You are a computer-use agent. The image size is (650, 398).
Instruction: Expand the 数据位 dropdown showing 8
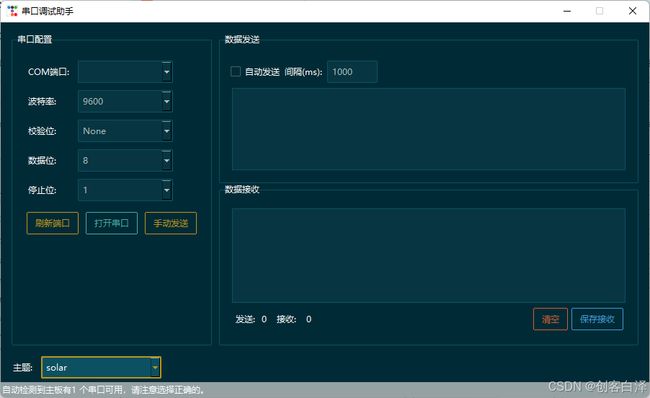[125, 160]
